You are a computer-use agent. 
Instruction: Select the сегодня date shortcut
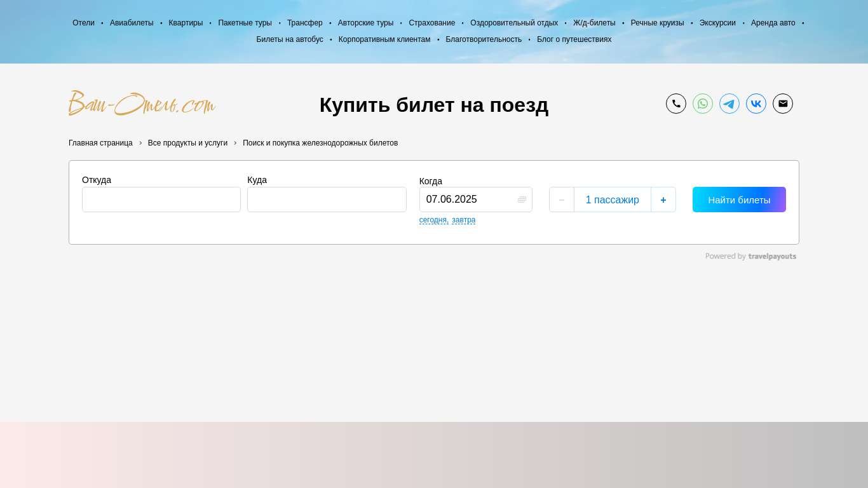[433, 220]
